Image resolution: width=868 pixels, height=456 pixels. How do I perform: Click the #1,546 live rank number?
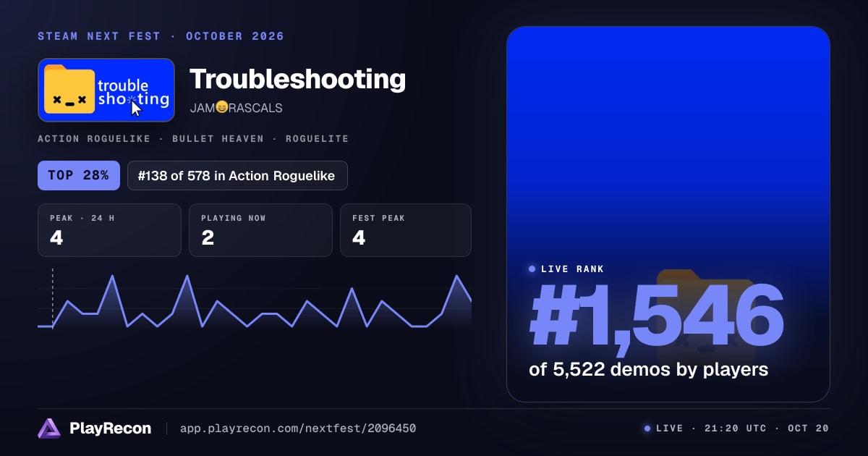click(657, 316)
